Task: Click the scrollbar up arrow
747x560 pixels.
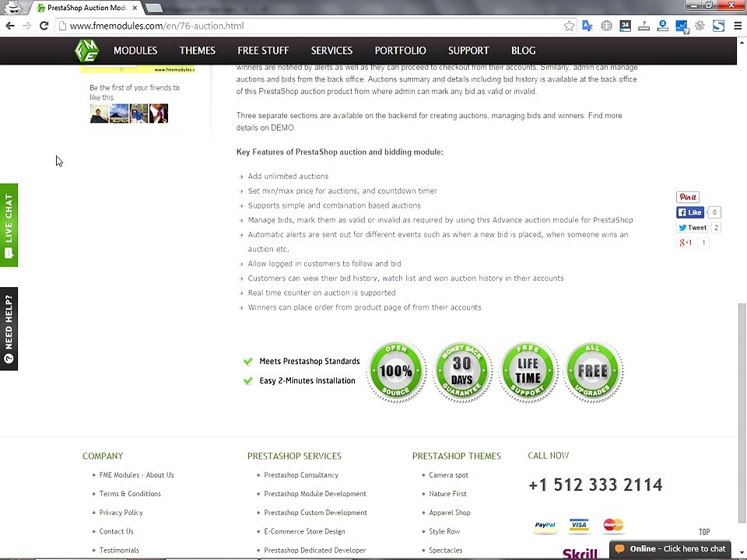Action: coord(742,42)
